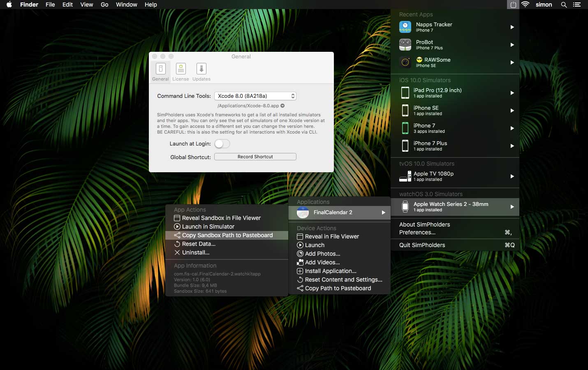
Task: Click the RAWSome app icon
Action: [x=405, y=62]
